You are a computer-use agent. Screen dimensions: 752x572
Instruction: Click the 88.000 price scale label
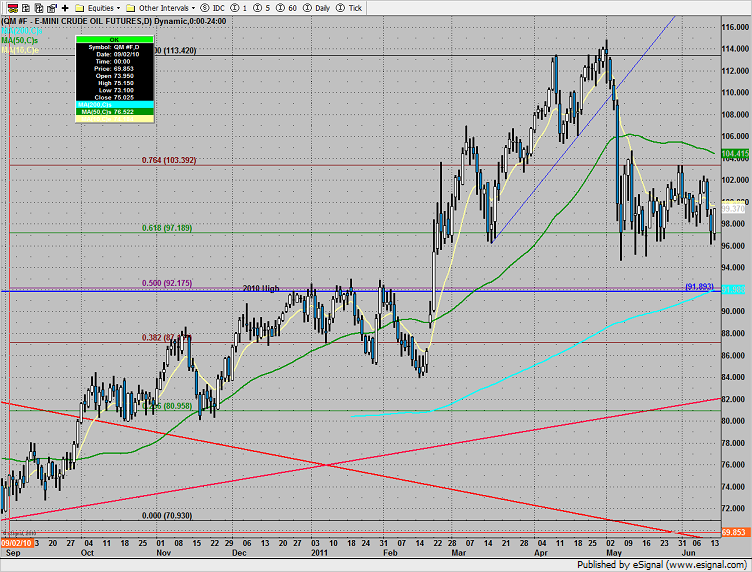coord(733,333)
